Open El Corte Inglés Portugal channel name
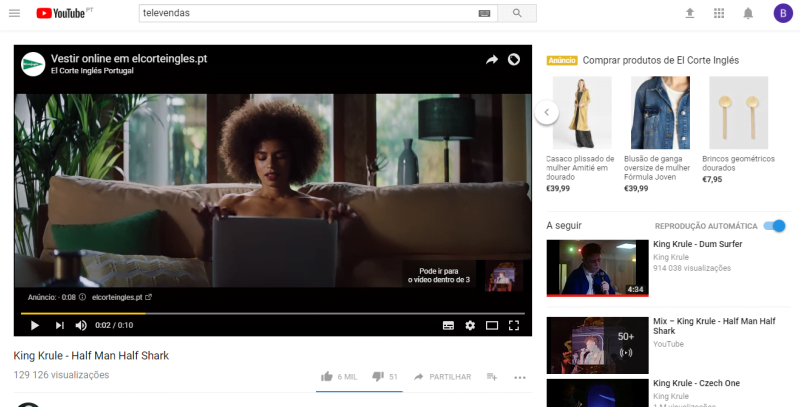800x407 pixels. 92,71
